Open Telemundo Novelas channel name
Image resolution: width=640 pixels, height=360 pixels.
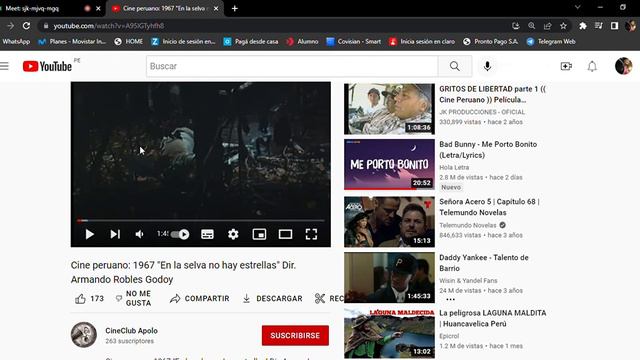point(468,225)
